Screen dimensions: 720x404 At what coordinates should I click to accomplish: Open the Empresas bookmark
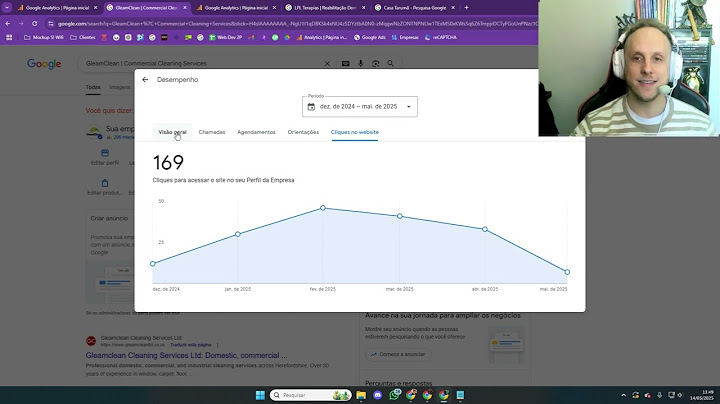[405, 38]
